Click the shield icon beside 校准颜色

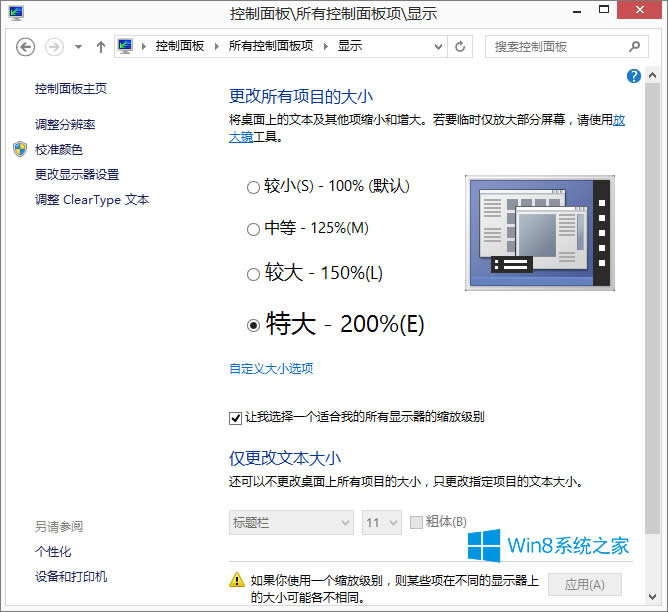21,149
